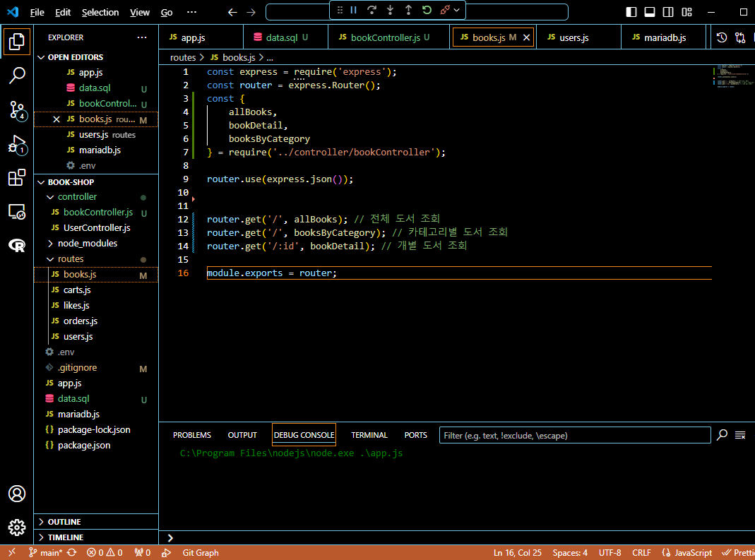Screen dimensions: 755x560
Task: Open file timeline history icon
Action: (721, 37)
